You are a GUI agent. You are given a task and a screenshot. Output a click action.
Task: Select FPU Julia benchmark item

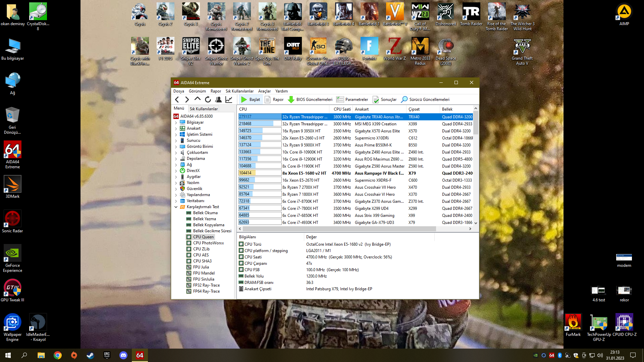point(201,267)
